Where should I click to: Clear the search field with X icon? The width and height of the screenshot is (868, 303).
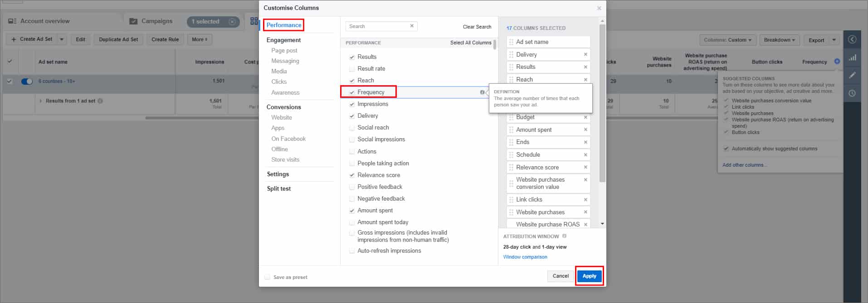pos(412,26)
